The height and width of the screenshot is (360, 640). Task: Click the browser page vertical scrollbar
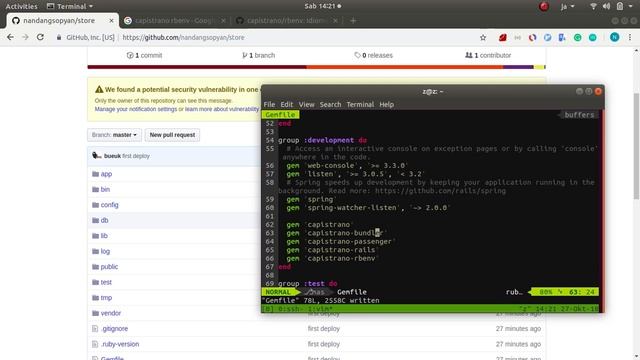pos(636,146)
